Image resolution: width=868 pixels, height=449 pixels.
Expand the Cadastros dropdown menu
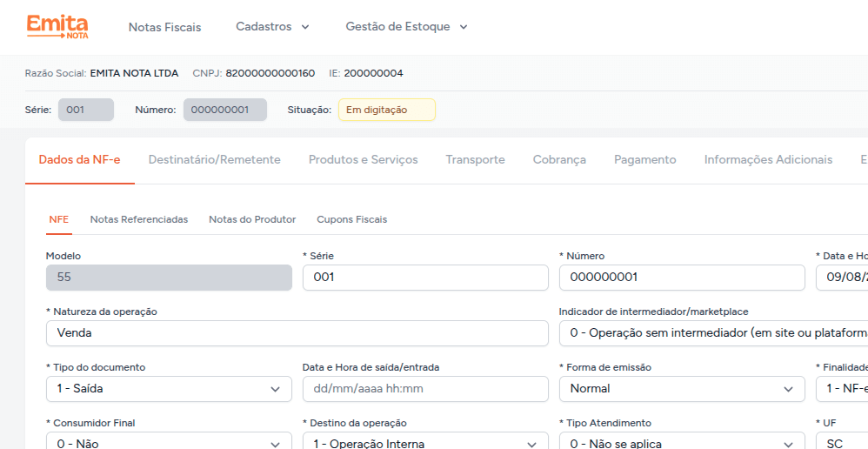coord(272,27)
